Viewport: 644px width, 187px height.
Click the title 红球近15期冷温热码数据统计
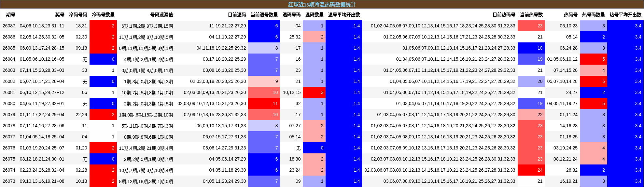(x=322, y=5)
